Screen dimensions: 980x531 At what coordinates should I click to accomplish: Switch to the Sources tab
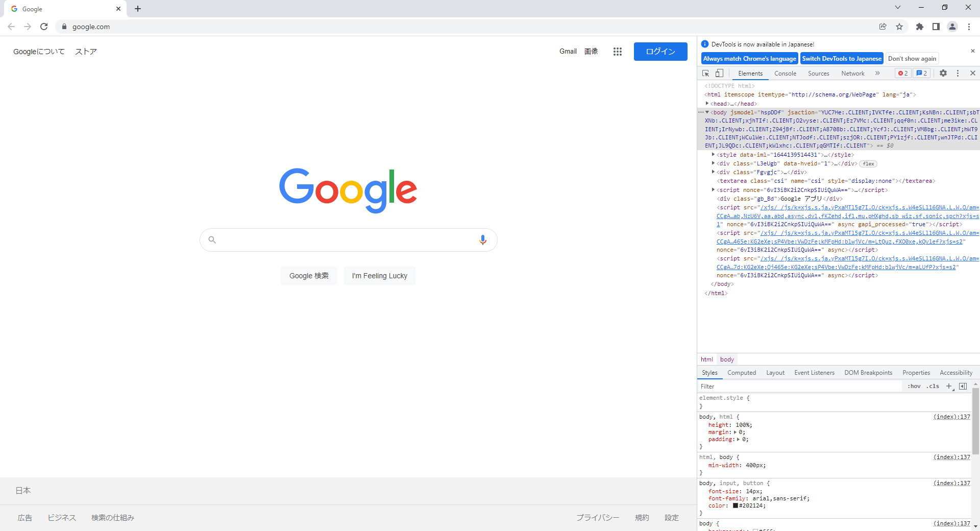click(x=819, y=74)
